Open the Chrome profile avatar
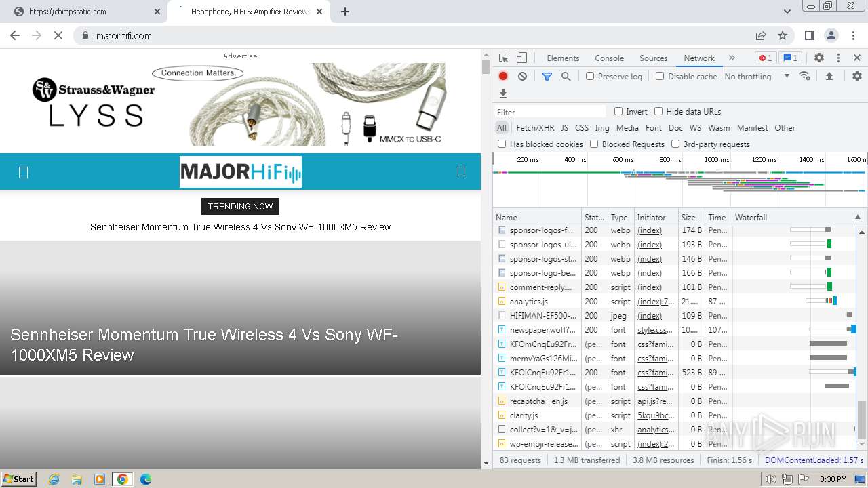This screenshot has height=488, width=868. (x=831, y=36)
